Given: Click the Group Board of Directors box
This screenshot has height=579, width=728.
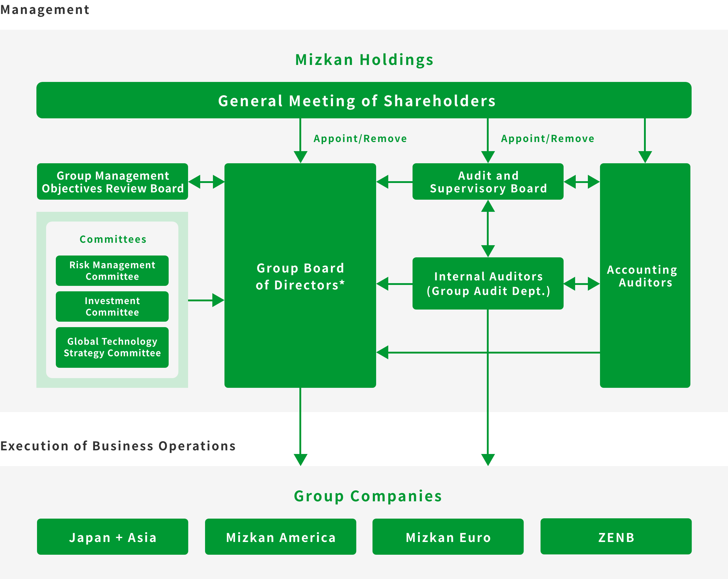Looking at the screenshot, I should click(x=300, y=275).
